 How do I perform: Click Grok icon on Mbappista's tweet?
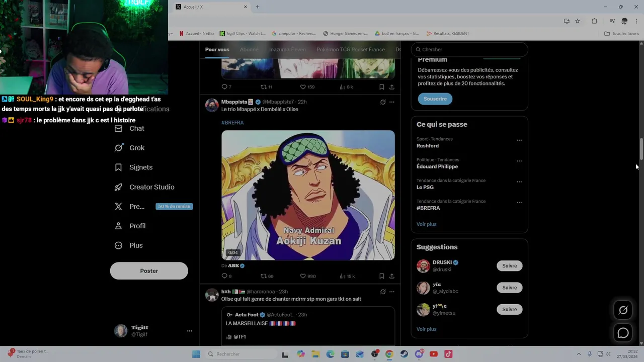[383, 102]
